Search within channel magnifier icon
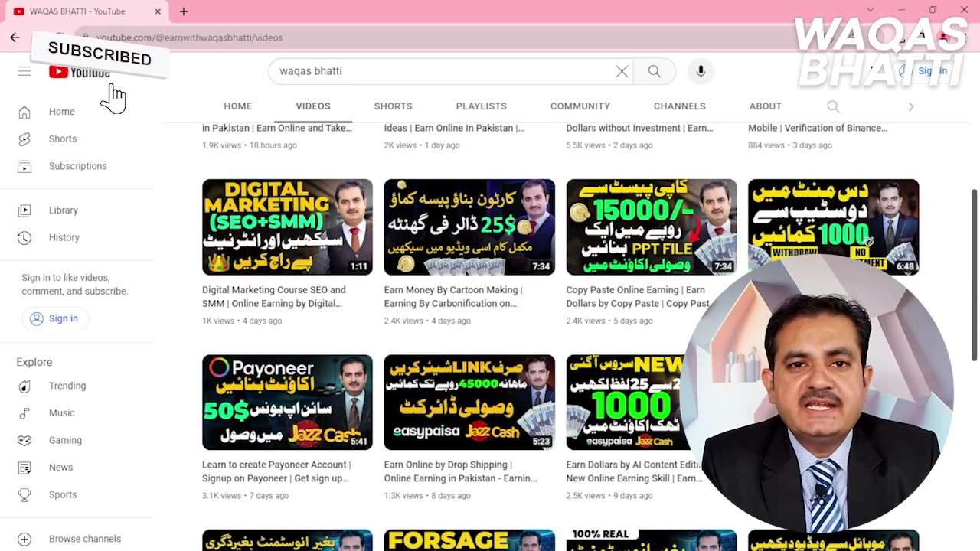 pos(833,106)
